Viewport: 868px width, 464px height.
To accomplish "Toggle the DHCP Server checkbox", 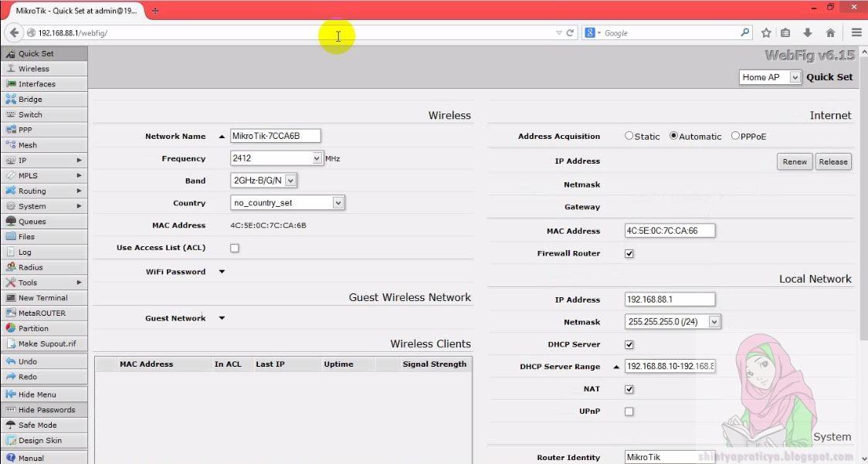I will [x=629, y=344].
